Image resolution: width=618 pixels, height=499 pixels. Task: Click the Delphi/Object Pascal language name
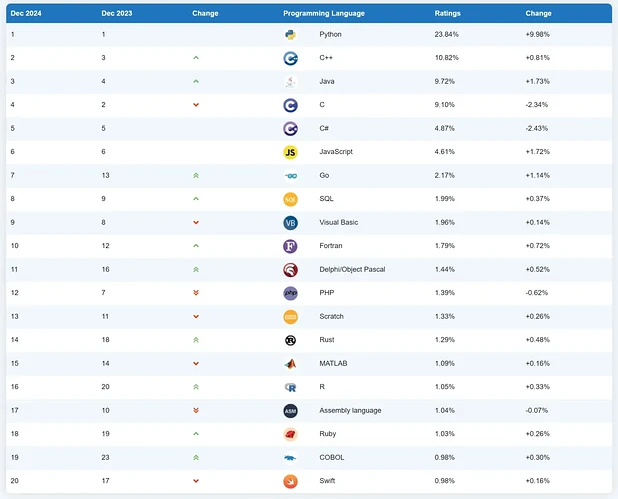coord(352,269)
